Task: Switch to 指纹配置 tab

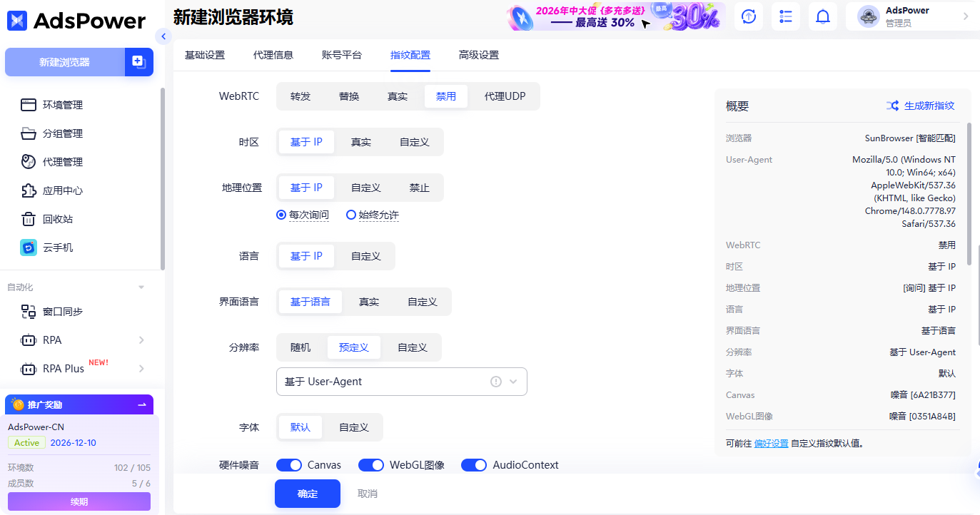Action: click(410, 55)
